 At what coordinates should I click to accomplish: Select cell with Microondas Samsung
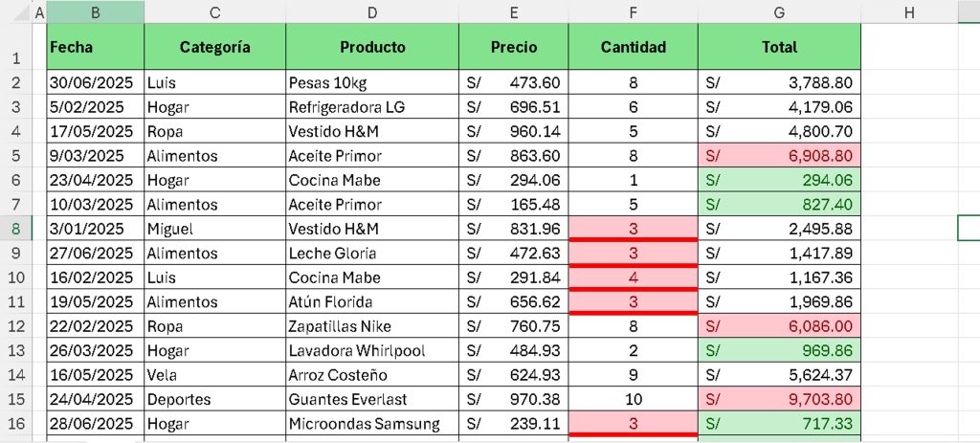[x=372, y=424]
